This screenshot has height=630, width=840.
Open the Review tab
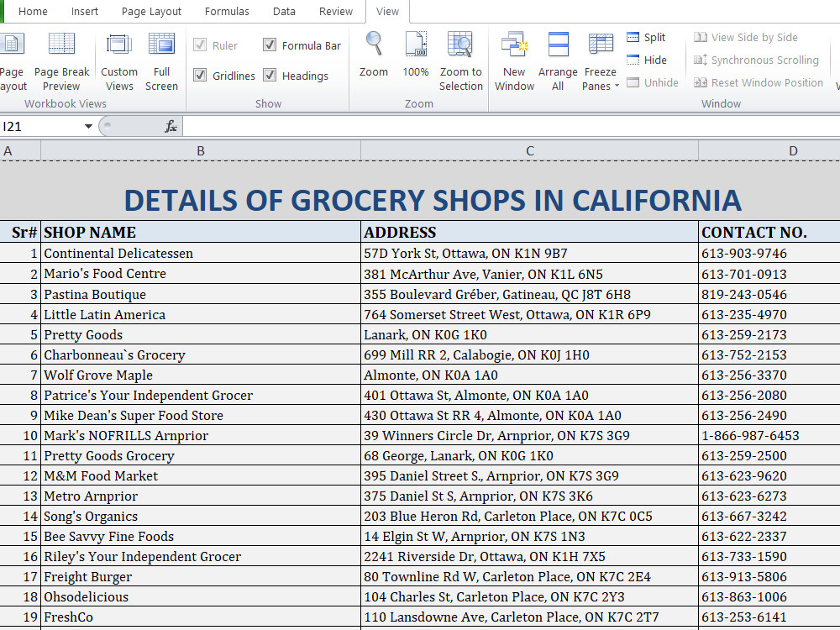tap(336, 11)
